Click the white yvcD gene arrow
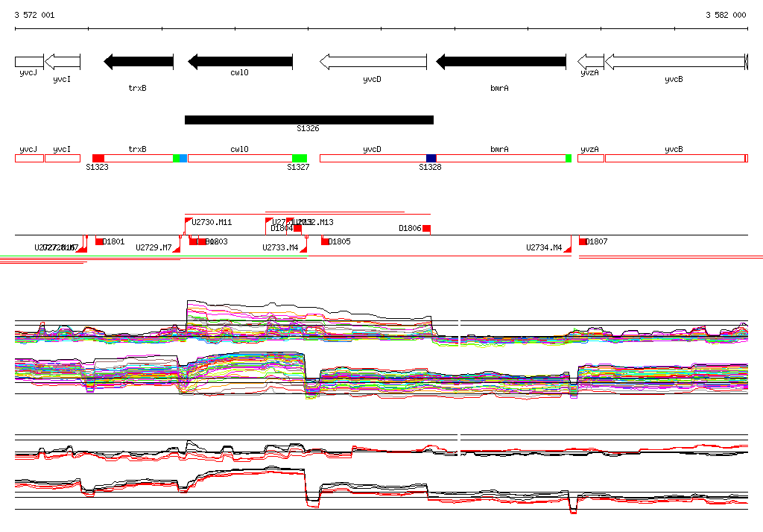Image resolution: width=763 pixels, height=532 pixels. [373, 62]
